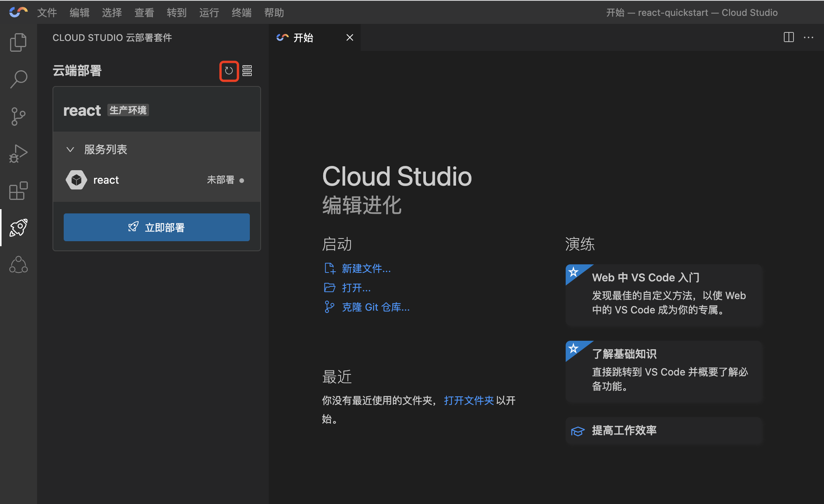This screenshot has height=504, width=824.
Task: Select the rocket cloud deploy icon
Action: click(18, 228)
